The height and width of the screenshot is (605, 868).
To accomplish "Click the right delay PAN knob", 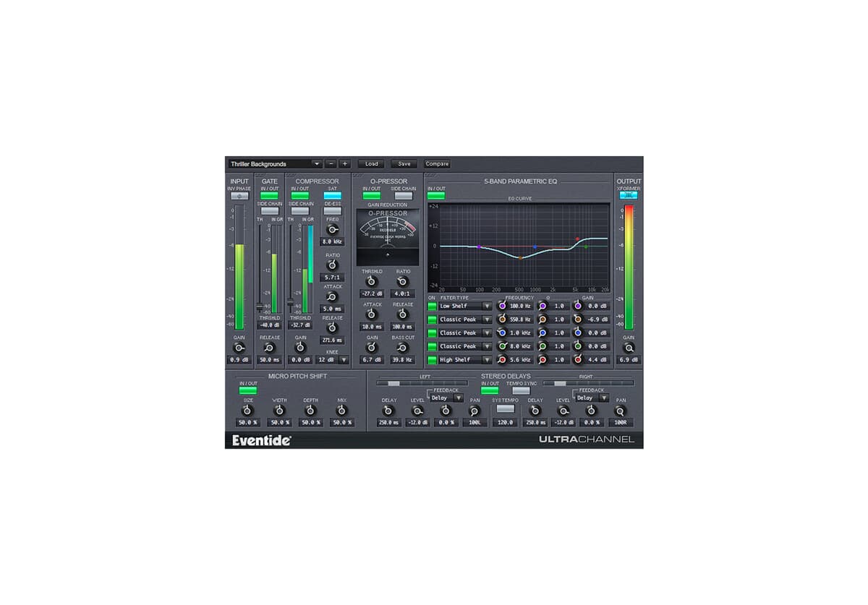I will click(621, 411).
